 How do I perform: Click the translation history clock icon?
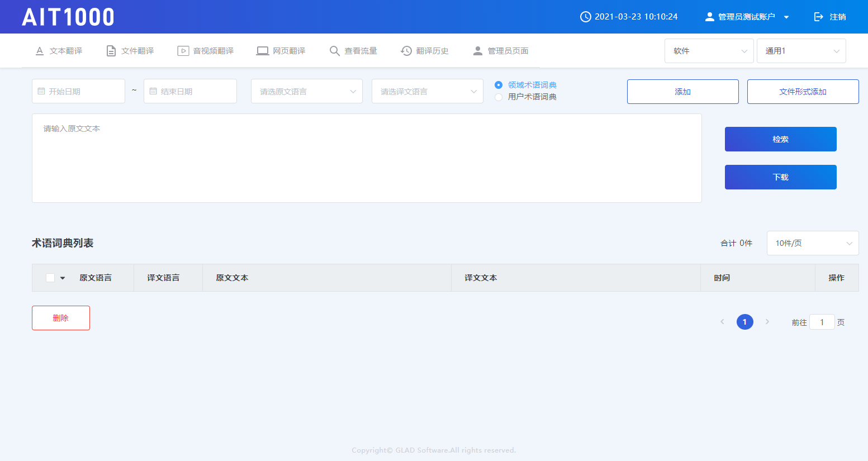406,51
